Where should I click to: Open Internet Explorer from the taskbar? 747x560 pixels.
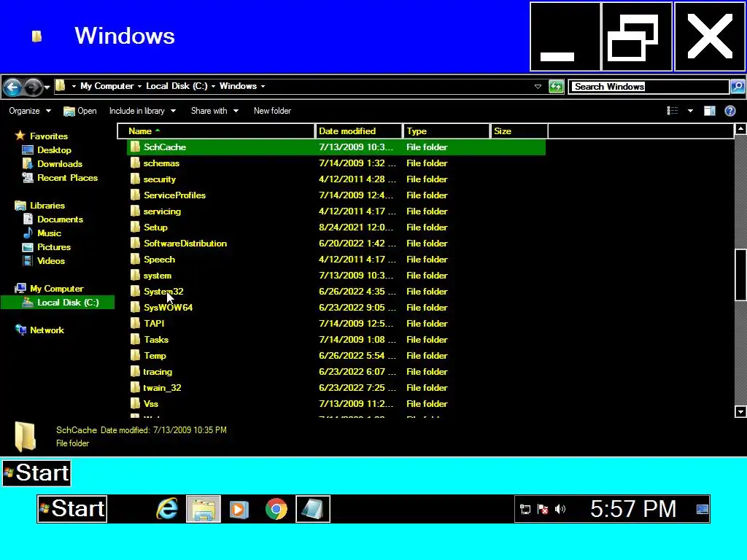click(x=167, y=509)
